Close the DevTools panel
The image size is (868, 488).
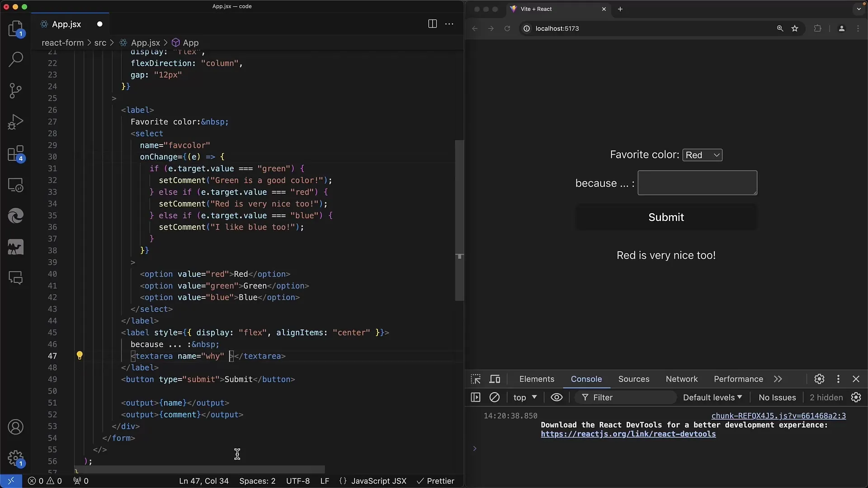(x=856, y=379)
